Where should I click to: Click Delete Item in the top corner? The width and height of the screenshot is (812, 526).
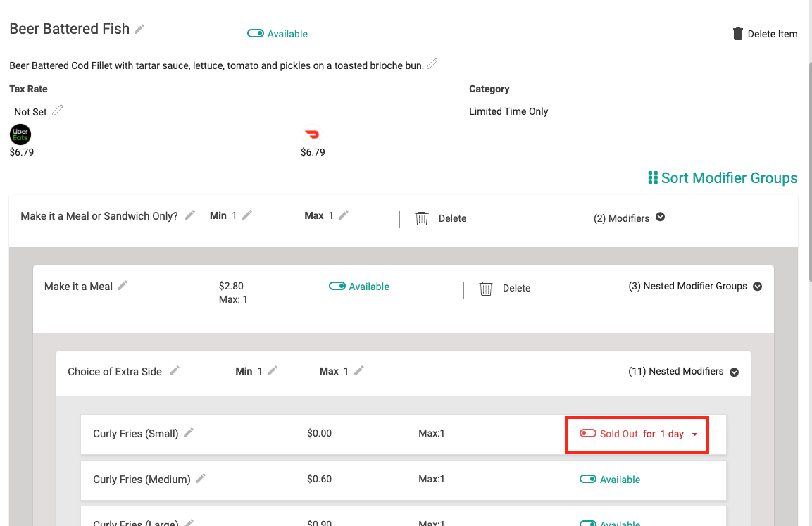coord(765,33)
